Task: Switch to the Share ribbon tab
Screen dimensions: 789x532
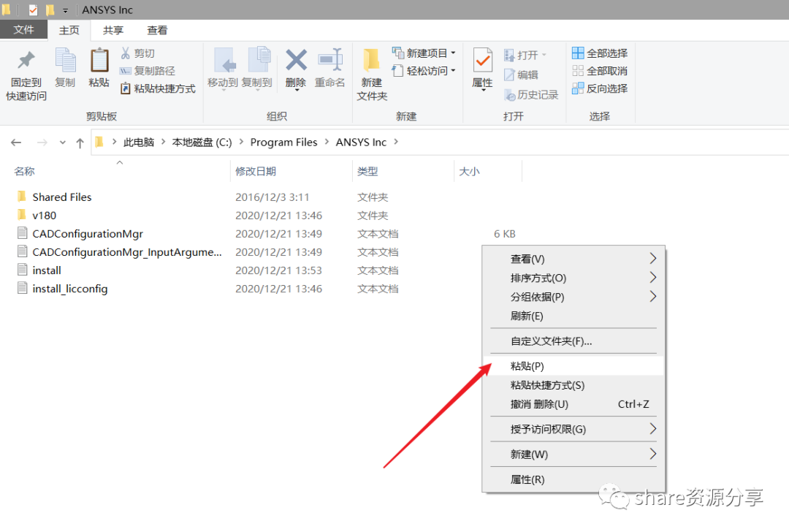Action: (x=113, y=30)
